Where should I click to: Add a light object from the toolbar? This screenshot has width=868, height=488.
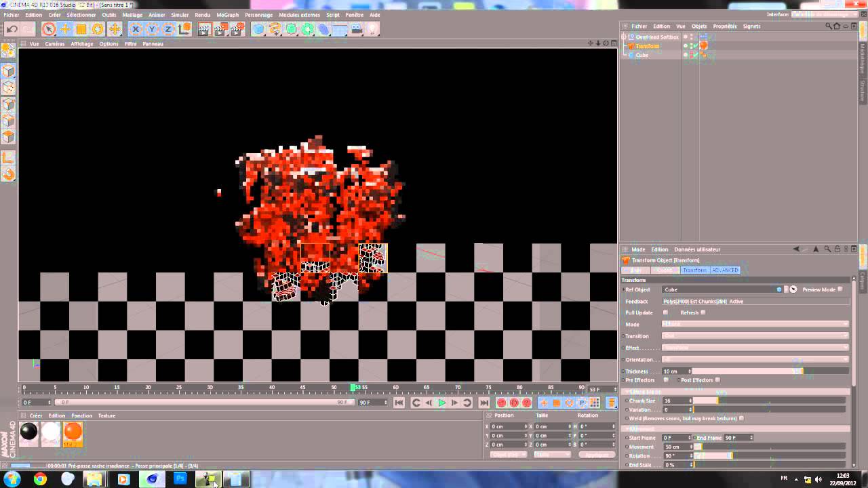pyautogui.click(x=372, y=29)
